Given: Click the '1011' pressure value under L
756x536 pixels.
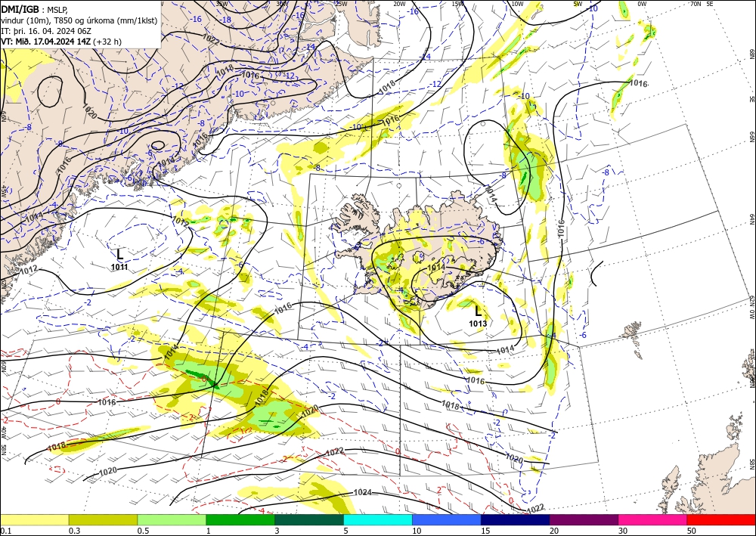Looking at the screenshot, I should [x=119, y=267].
